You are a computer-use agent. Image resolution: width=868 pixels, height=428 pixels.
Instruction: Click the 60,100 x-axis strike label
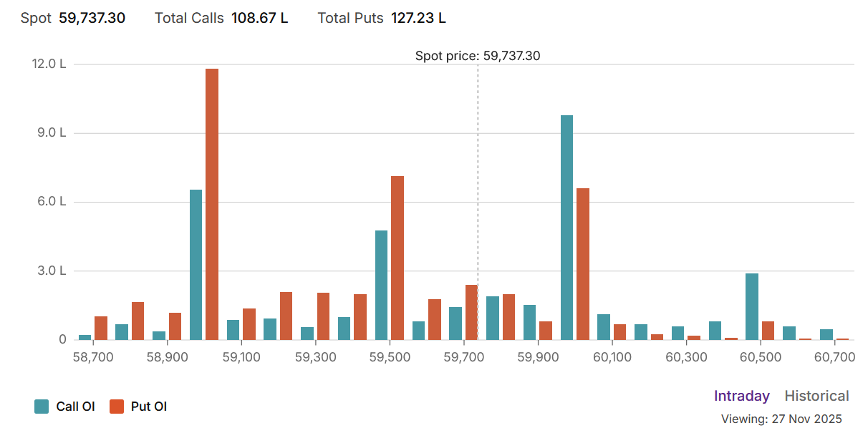(612, 356)
